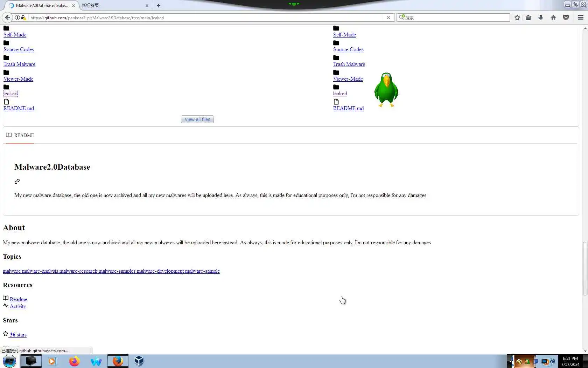Open the malware-development topic link
The image size is (588, 368).
(160, 271)
